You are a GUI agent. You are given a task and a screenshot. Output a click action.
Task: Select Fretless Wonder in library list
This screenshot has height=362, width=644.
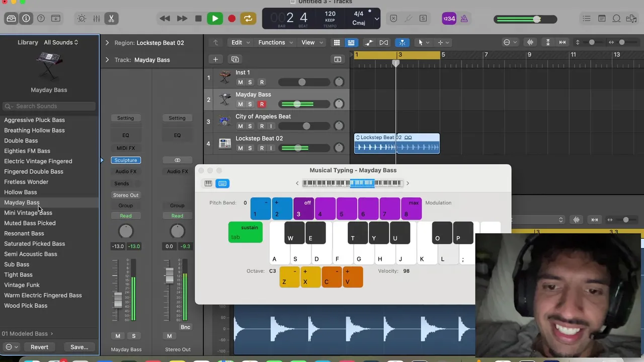26,182
